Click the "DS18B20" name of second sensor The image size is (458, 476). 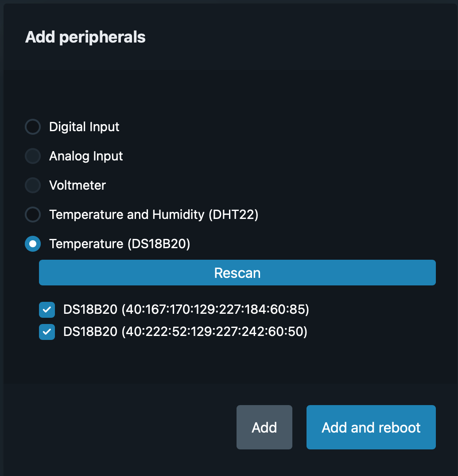90,332
